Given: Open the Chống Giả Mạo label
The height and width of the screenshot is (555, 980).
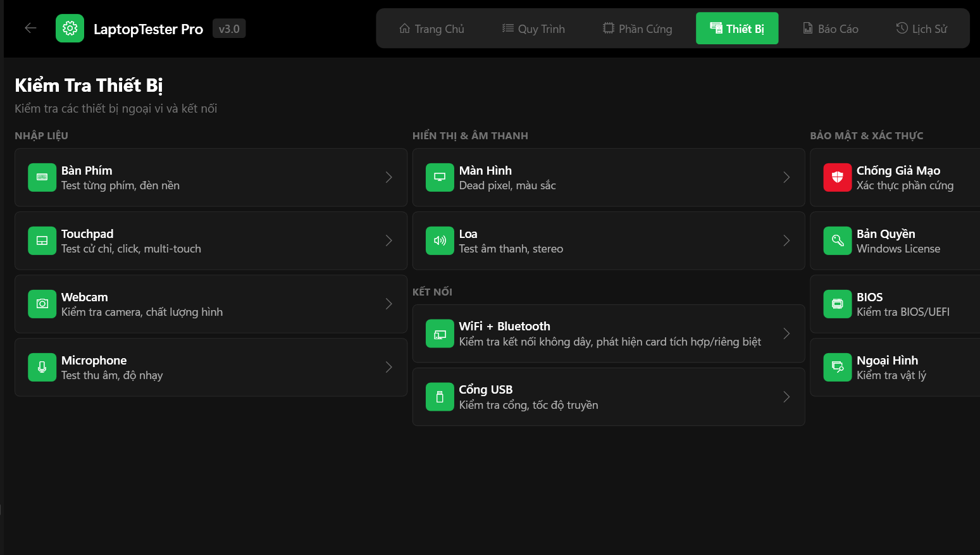Looking at the screenshot, I should point(898,170).
